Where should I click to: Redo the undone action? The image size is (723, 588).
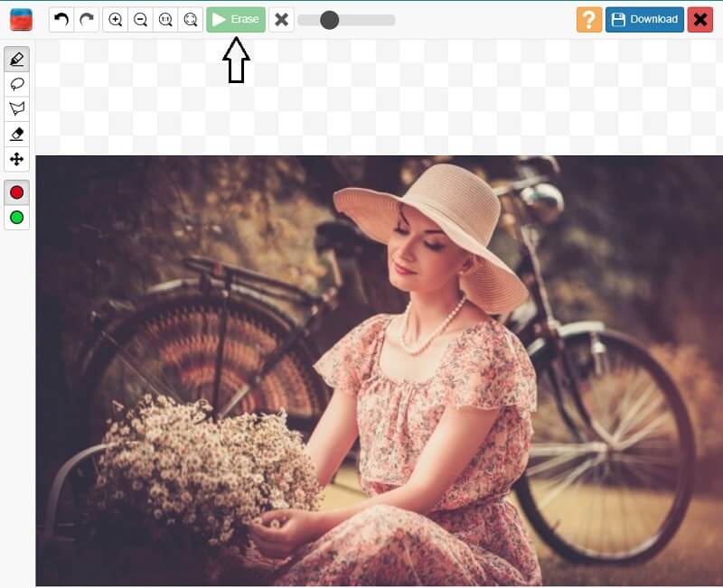[84, 18]
